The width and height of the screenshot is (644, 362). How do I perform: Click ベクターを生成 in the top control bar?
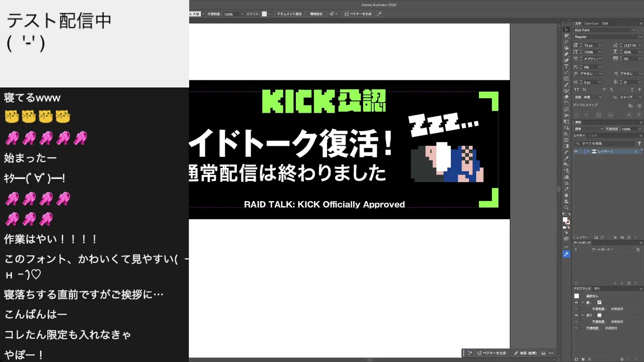tap(357, 14)
